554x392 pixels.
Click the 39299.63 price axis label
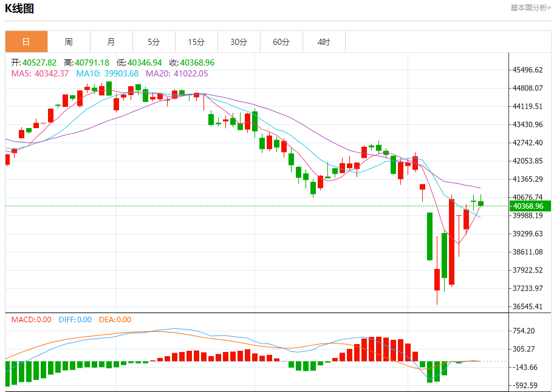[x=528, y=234]
